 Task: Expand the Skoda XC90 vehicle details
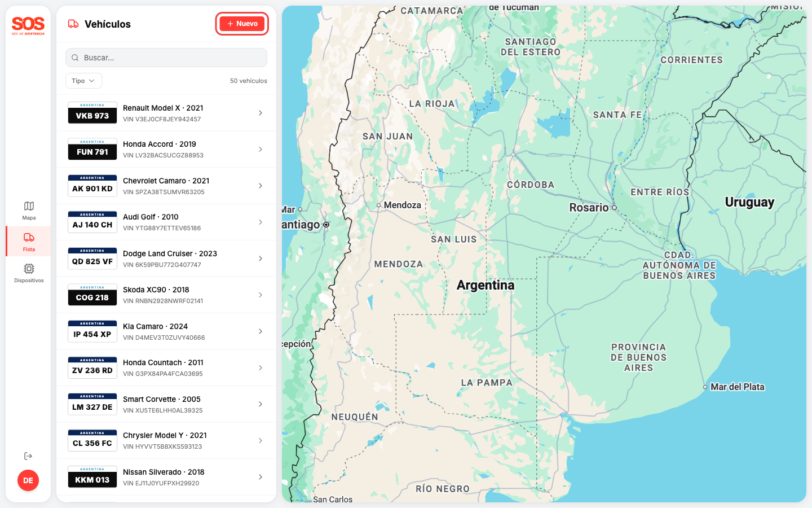coord(260,295)
